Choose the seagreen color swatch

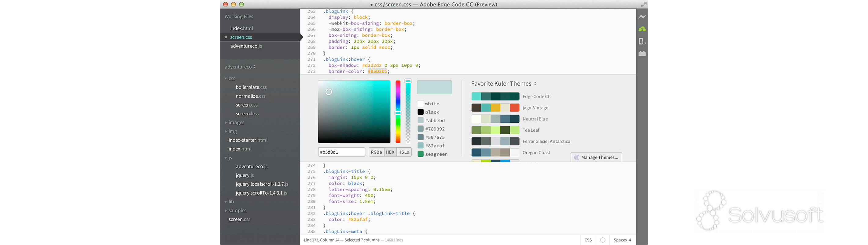[x=421, y=154]
